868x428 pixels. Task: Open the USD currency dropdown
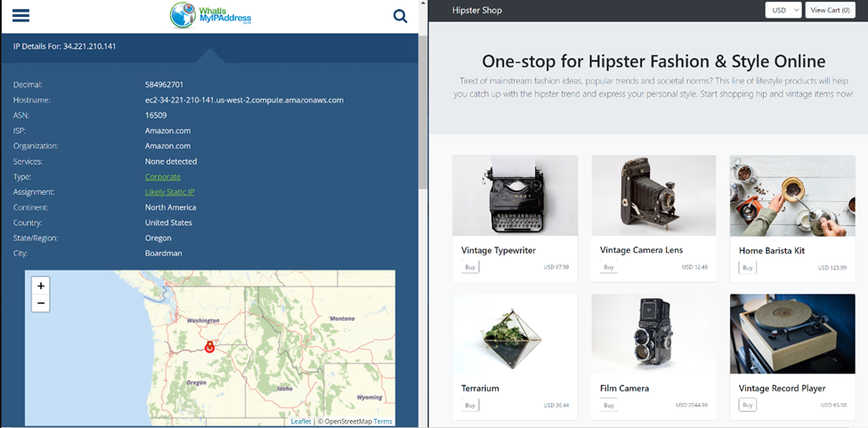tap(783, 11)
